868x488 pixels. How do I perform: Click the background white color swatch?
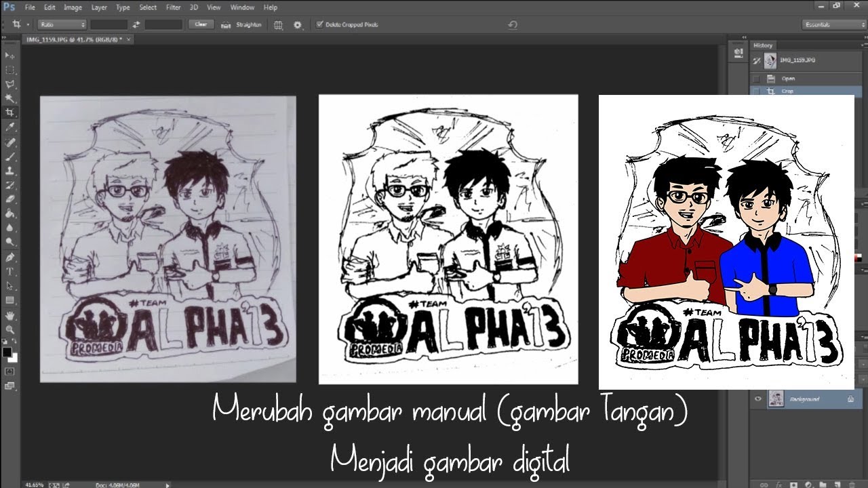(13, 358)
